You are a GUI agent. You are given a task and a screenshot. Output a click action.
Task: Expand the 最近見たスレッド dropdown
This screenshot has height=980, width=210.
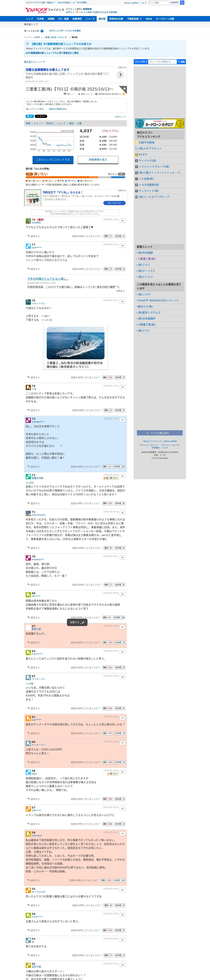coord(34,62)
